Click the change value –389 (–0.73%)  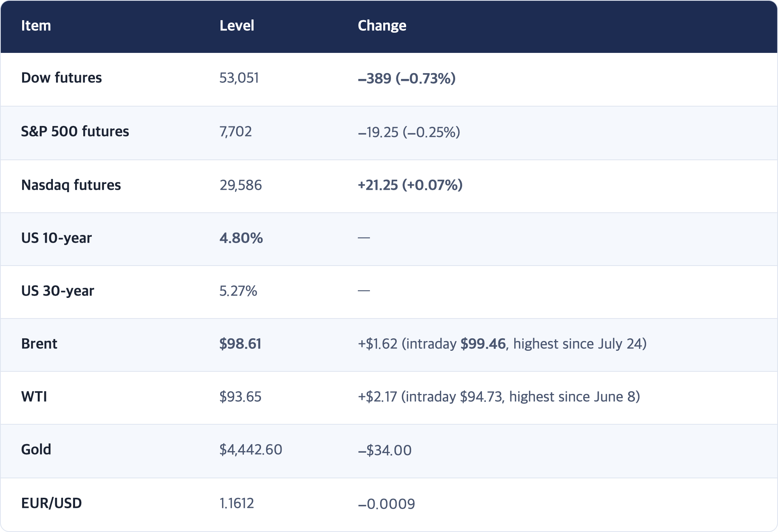pyautogui.click(x=407, y=79)
